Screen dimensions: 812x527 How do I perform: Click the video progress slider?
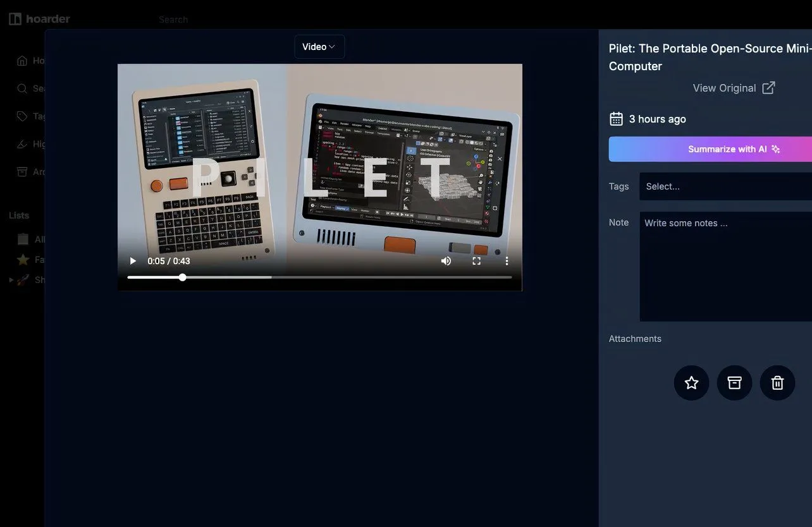click(319, 277)
